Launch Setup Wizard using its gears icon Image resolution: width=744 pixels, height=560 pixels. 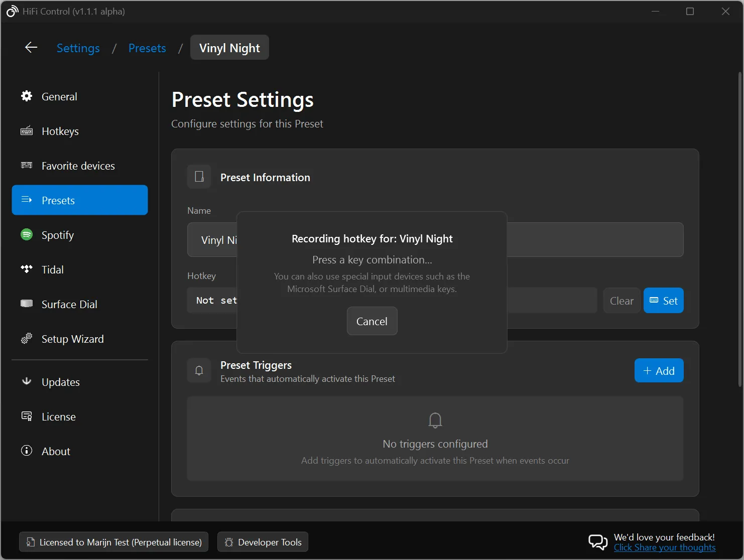click(26, 338)
